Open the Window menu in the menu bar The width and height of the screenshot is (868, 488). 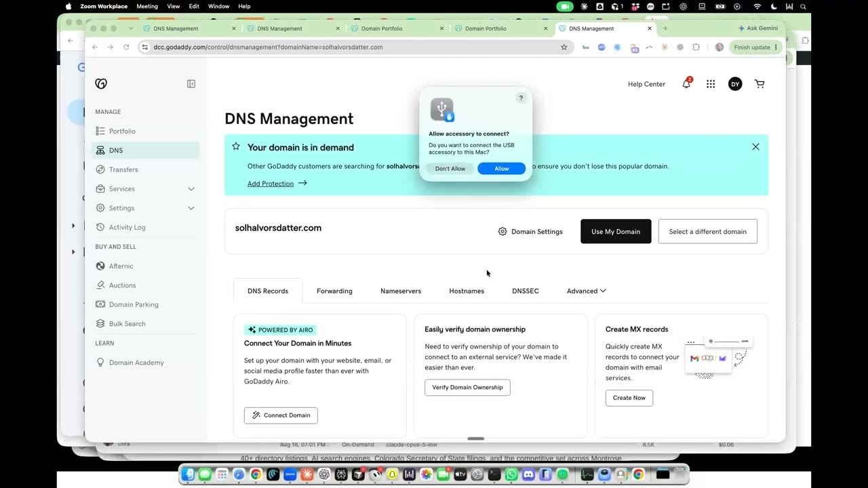click(218, 7)
